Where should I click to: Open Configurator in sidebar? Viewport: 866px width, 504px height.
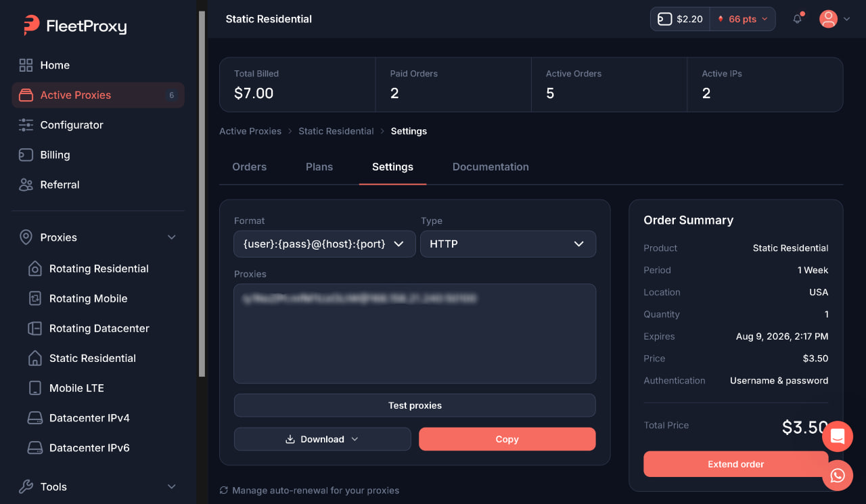[98, 125]
